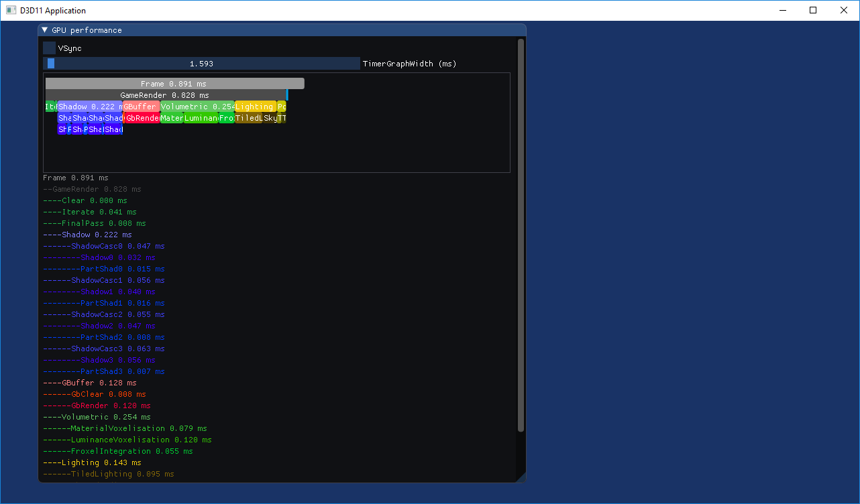Click the 'Shadow3 0.056 ms' row
Viewport: 860px width, 504px height.
pyautogui.click(x=99, y=360)
